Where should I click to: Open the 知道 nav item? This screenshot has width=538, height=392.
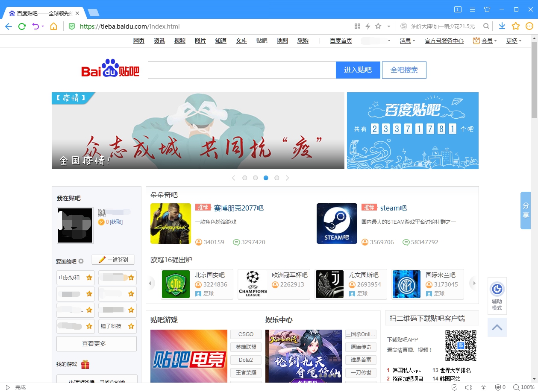[221, 41]
